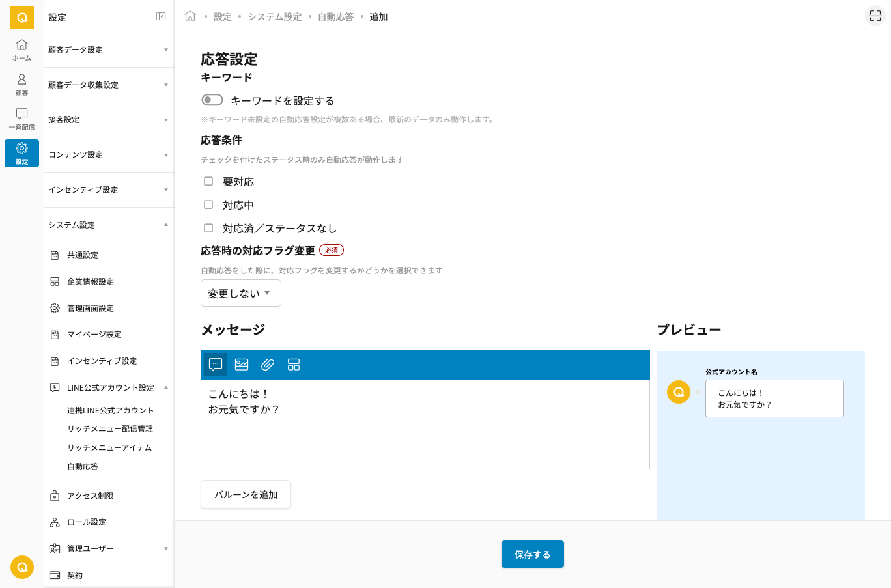Collapse the settings sidebar panel
Screen dimensions: 891x588
[161, 17]
